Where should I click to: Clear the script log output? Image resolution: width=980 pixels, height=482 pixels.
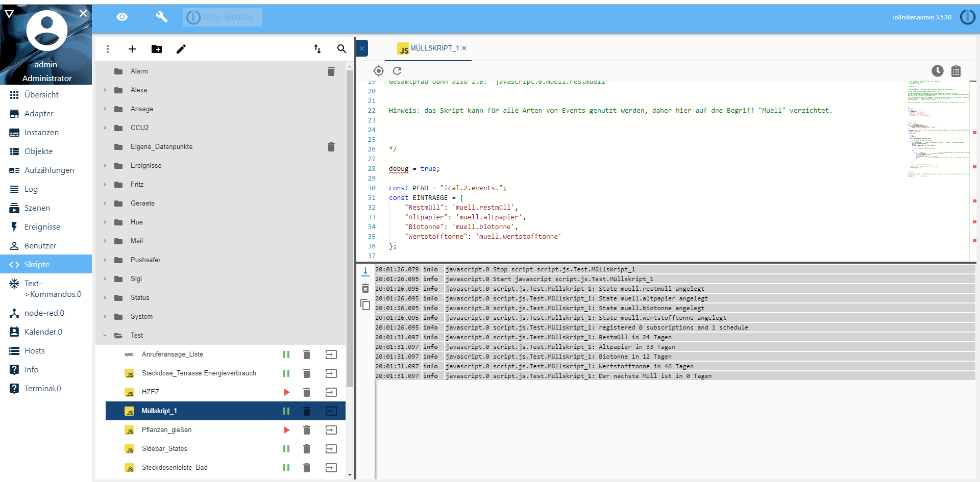pos(365,289)
